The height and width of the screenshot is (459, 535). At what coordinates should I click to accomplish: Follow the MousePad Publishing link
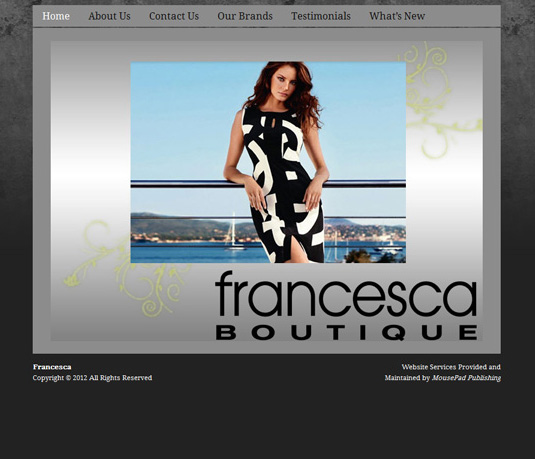466,378
